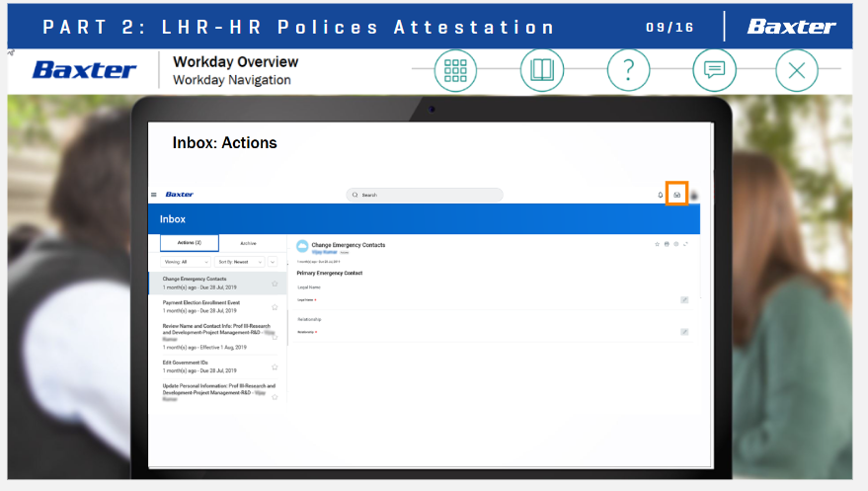Image resolution: width=868 pixels, height=491 pixels.
Task: Click the Inbox banner title
Action: (173, 219)
